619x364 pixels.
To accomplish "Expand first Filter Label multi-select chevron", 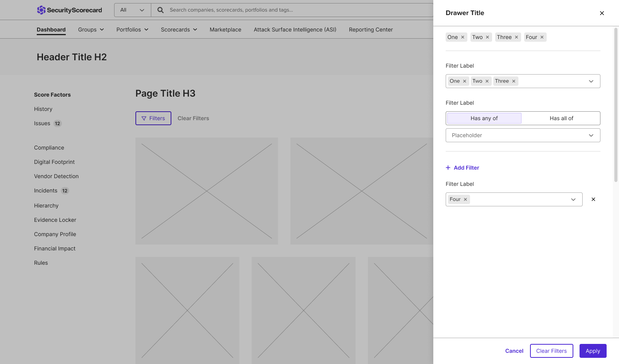I will [591, 81].
